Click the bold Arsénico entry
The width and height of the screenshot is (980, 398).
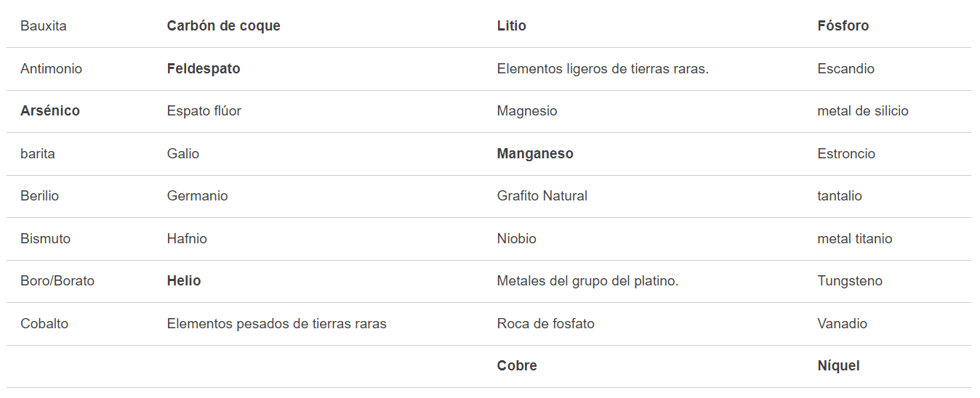point(50,111)
